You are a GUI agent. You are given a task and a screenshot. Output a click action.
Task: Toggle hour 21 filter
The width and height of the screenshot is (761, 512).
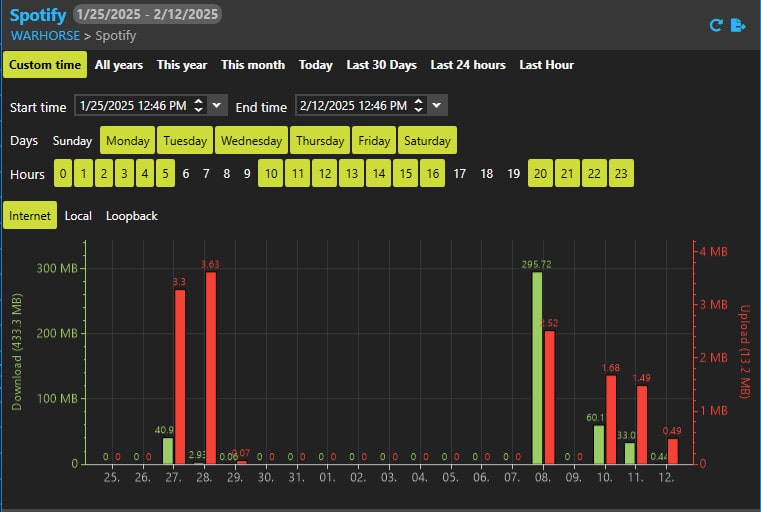pyautogui.click(x=567, y=173)
